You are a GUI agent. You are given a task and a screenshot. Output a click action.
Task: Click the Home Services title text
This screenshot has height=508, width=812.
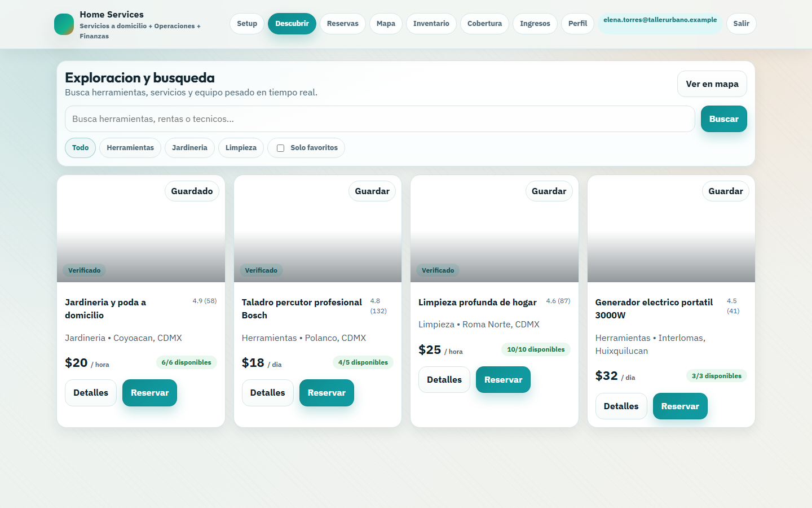coord(112,15)
